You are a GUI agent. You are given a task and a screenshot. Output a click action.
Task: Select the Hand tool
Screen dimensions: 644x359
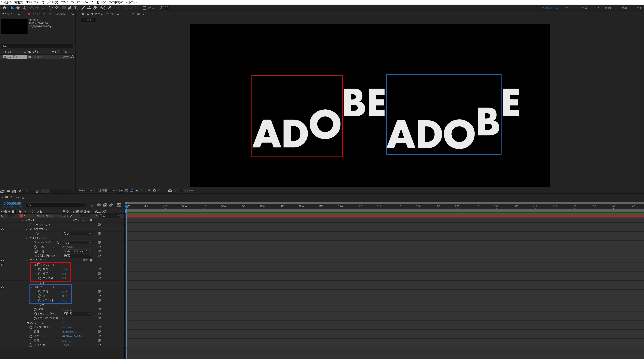coord(18,8)
